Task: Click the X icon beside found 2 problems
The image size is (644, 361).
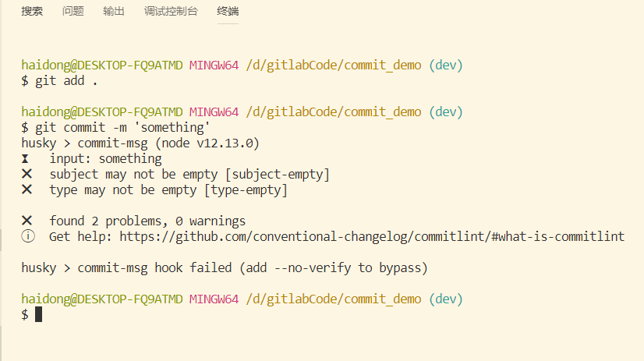Action: click(27, 221)
